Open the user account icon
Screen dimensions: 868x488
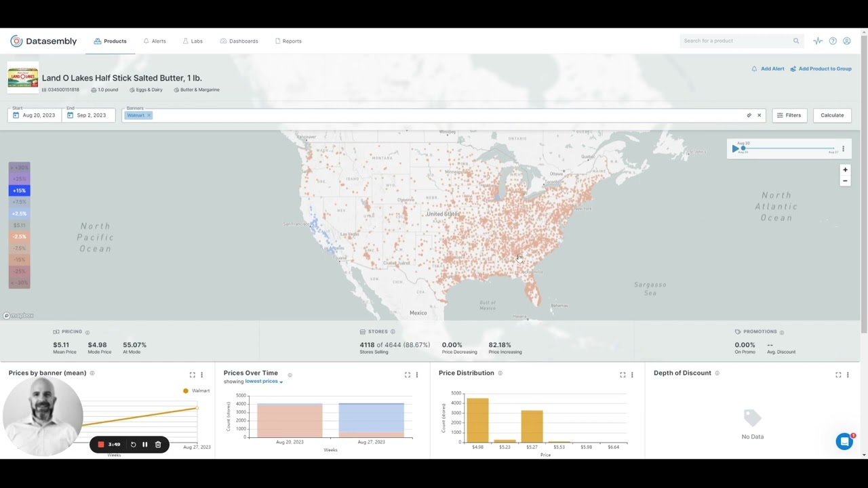click(847, 41)
